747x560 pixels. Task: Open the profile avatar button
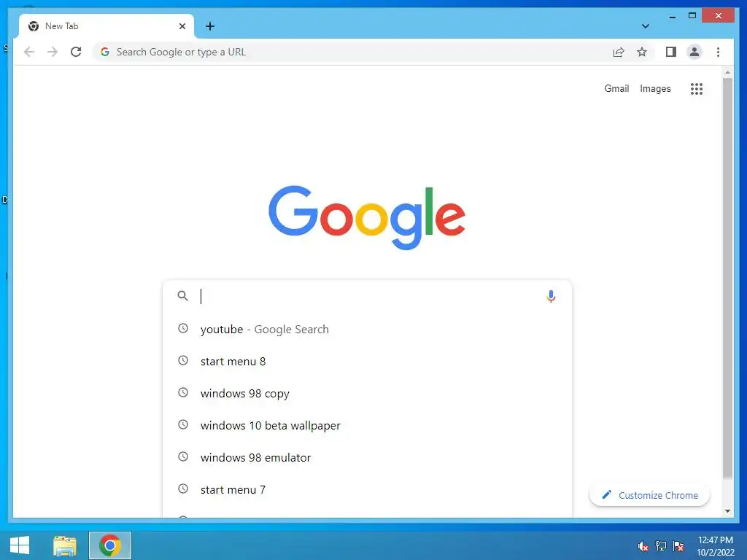coord(694,52)
